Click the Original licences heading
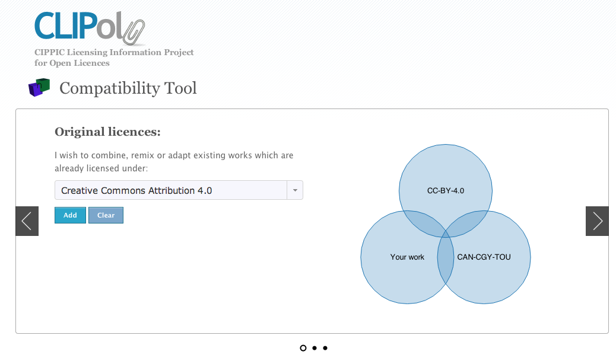616x364 pixels. pyautogui.click(x=107, y=132)
